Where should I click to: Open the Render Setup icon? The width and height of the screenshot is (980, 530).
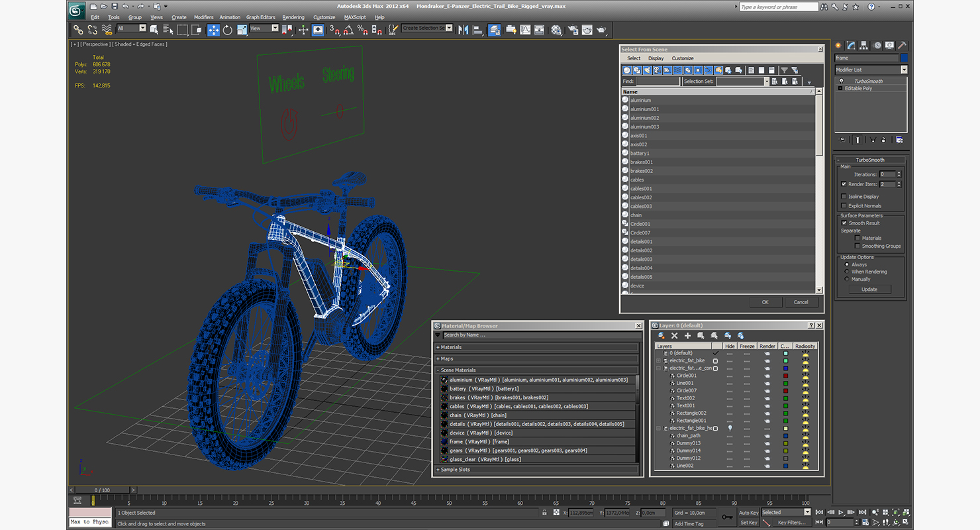tap(572, 30)
